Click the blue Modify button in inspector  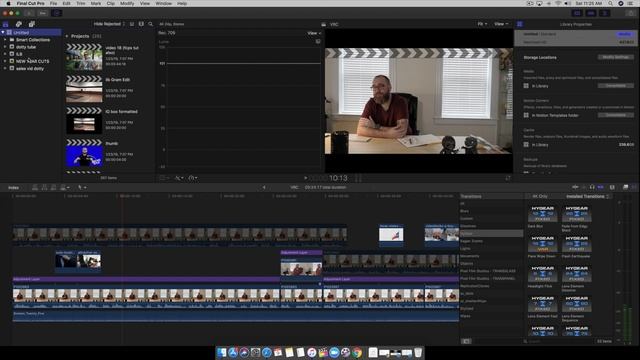click(625, 34)
